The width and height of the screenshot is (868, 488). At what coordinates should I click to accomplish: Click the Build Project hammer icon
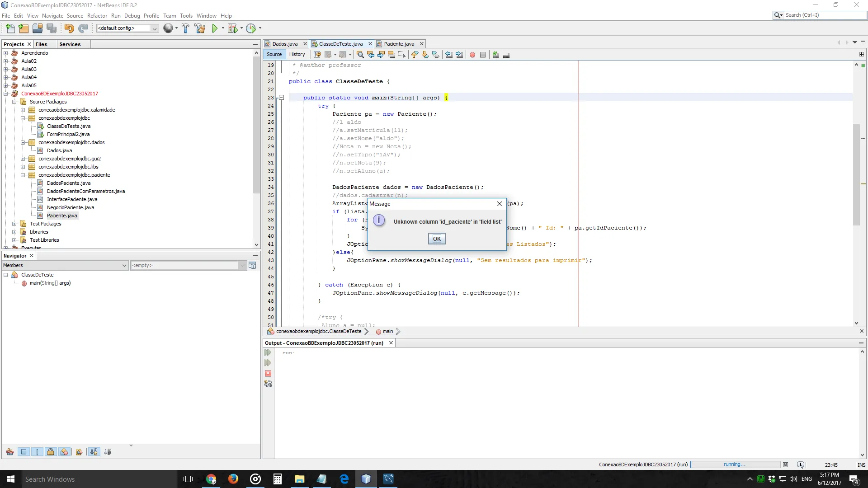(x=185, y=28)
